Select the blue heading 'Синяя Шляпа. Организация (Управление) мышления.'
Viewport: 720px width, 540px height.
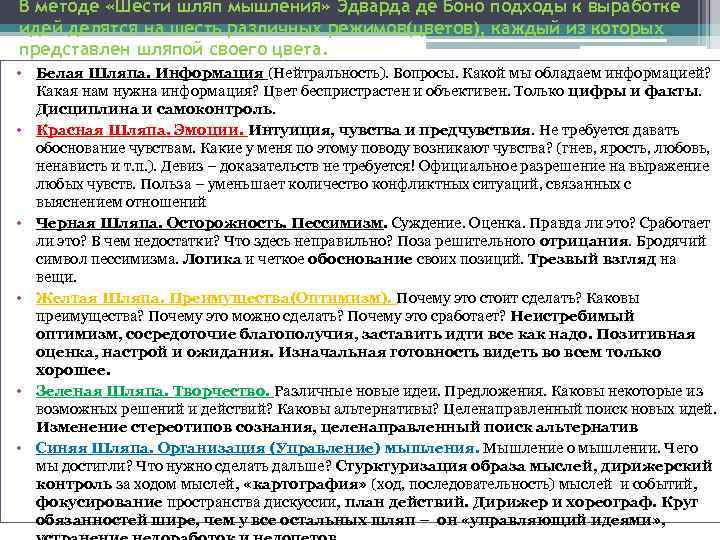[258, 448]
